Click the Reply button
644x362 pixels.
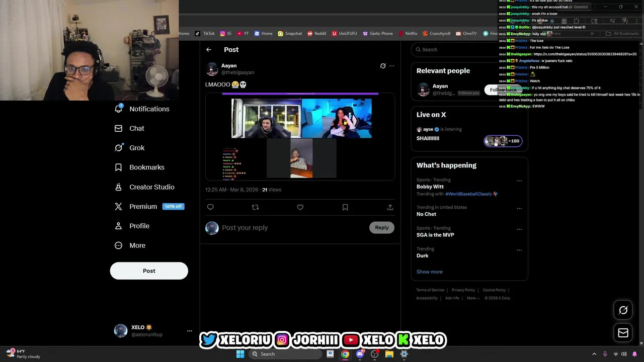click(382, 228)
